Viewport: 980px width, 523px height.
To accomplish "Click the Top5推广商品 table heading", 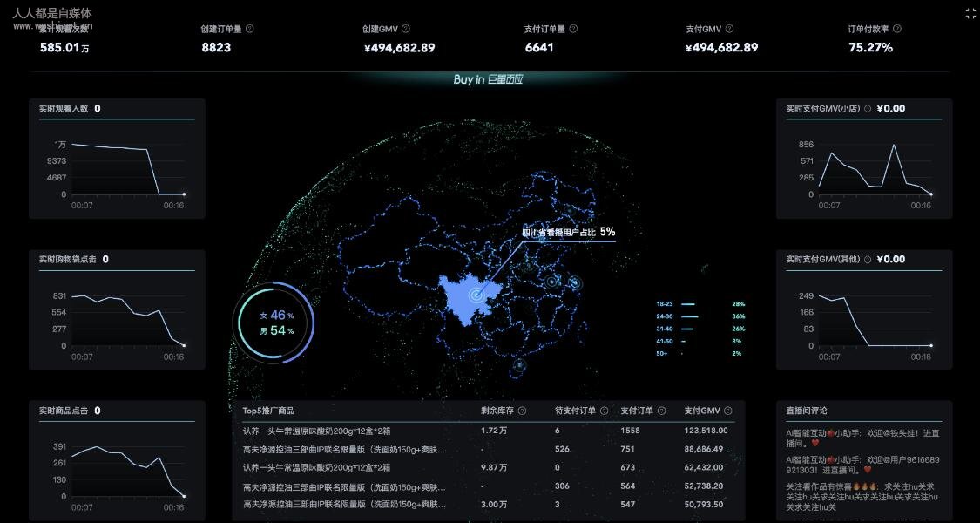I will [269, 411].
